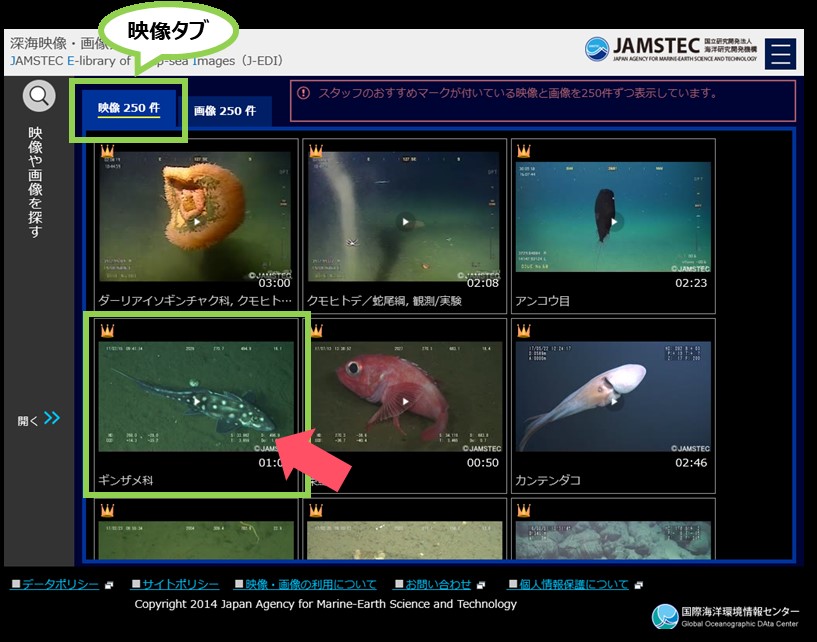Screen dimensions: 817x642
Task: Click crown mark on ダーリアイソギンチャク科 card
Action: point(107,151)
